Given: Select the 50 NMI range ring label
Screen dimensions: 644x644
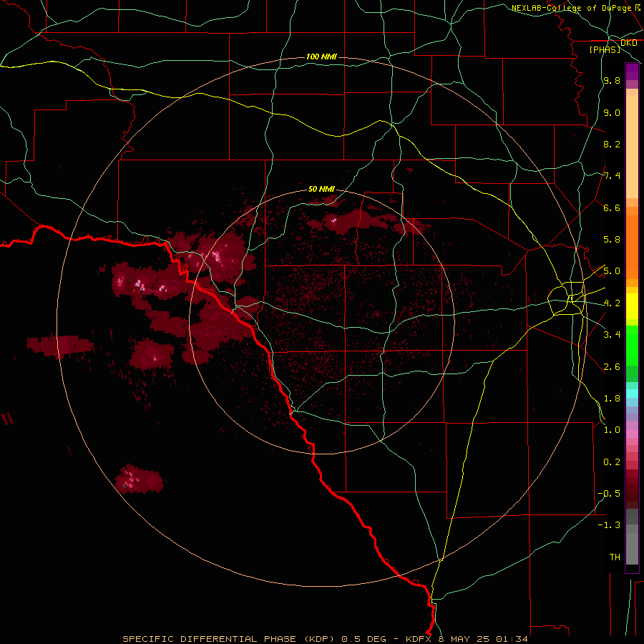Looking at the screenshot, I should (x=321, y=189).
